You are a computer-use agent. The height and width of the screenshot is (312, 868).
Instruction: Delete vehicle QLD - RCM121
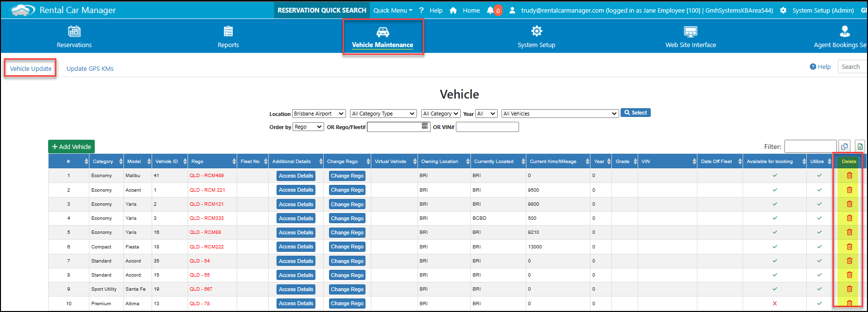850,204
